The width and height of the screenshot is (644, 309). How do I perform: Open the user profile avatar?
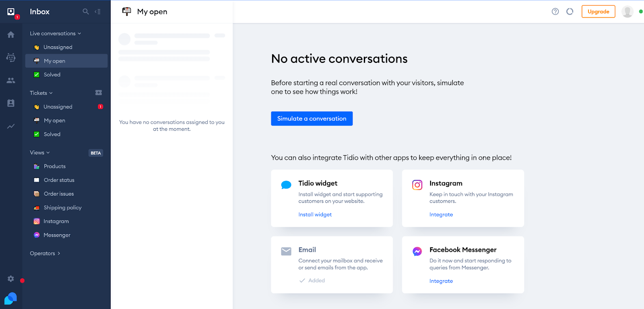627,12
